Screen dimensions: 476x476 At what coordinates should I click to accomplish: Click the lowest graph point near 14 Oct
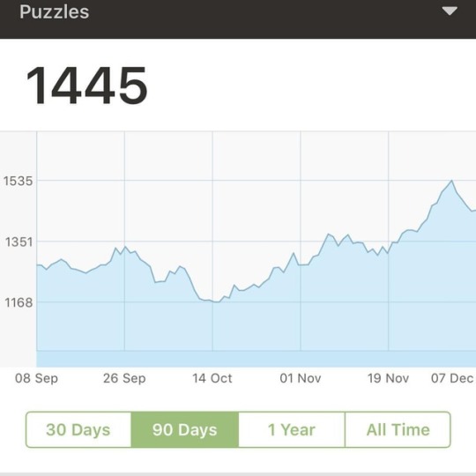click(216, 301)
